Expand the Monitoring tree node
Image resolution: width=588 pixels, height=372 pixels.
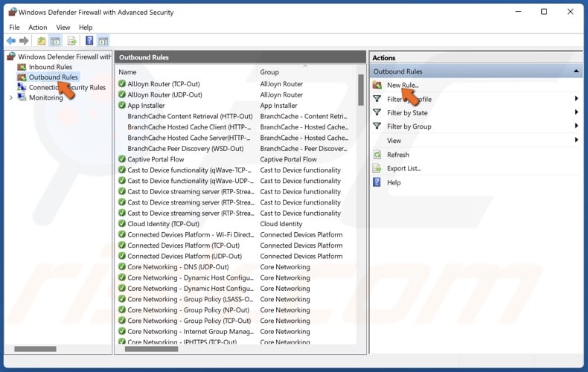point(11,97)
